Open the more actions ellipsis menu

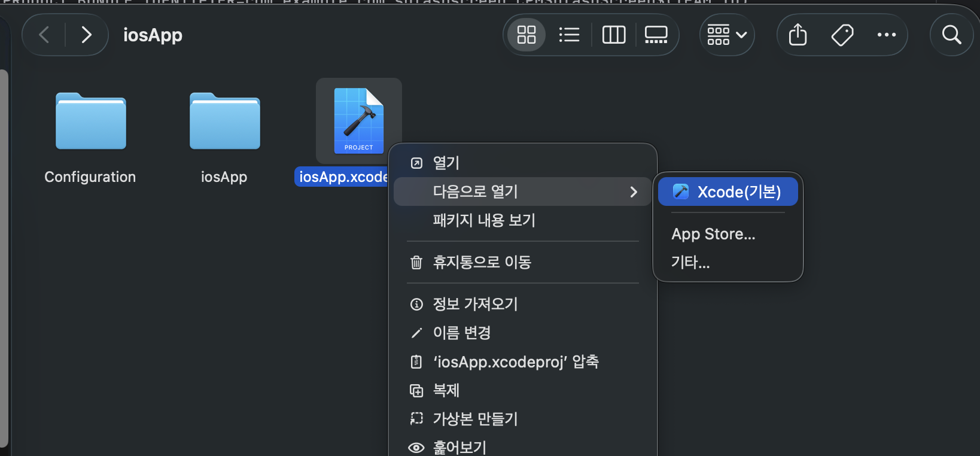pyautogui.click(x=886, y=35)
